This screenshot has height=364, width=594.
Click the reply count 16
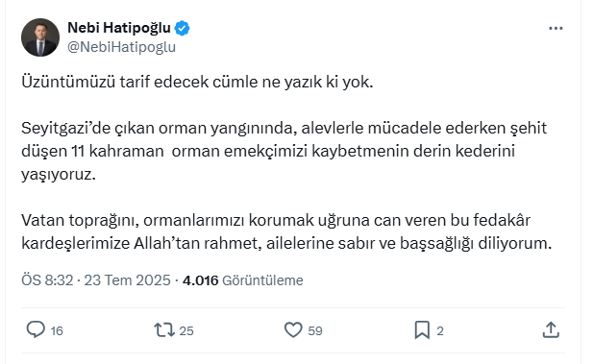(57, 331)
